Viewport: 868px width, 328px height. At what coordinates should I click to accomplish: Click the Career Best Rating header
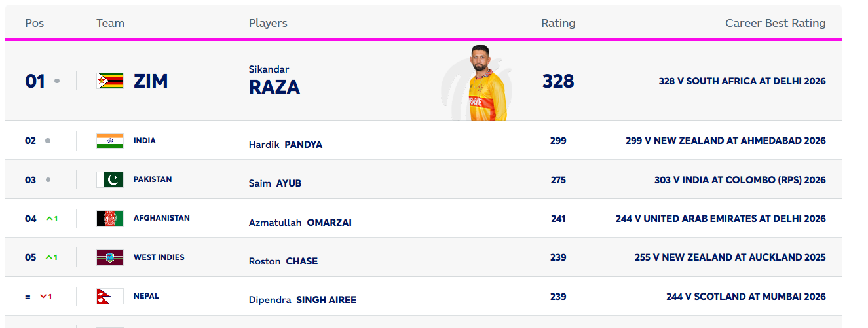tap(775, 23)
